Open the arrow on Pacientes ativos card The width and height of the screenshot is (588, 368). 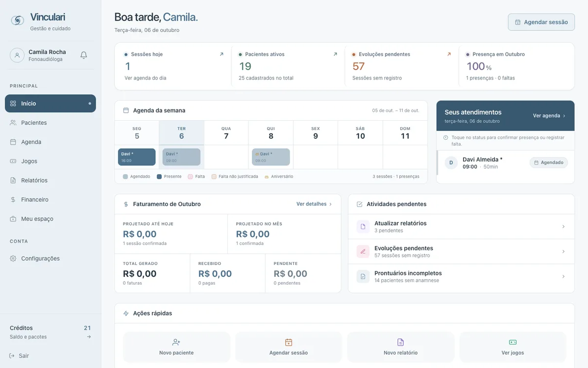click(x=335, y=54)
